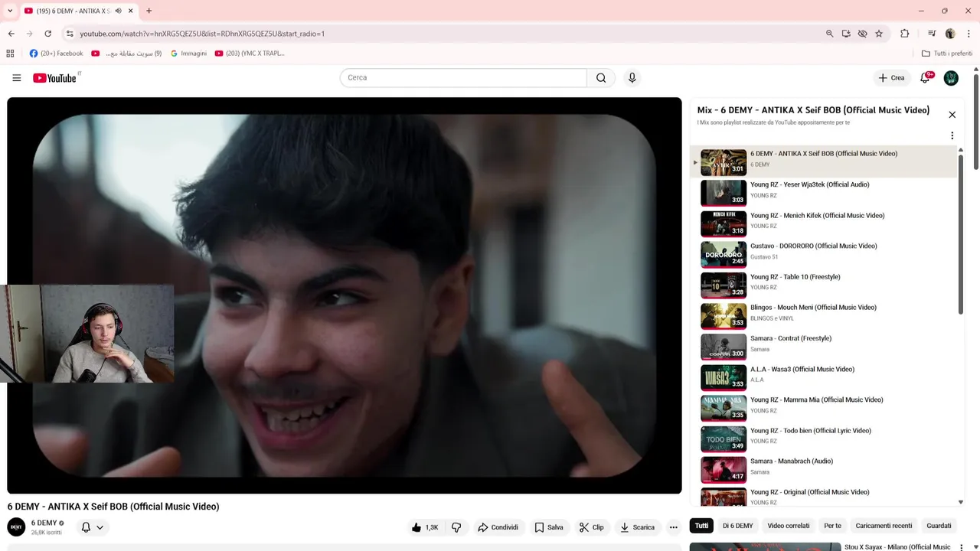Mute the tab via speaker icon

118,11
